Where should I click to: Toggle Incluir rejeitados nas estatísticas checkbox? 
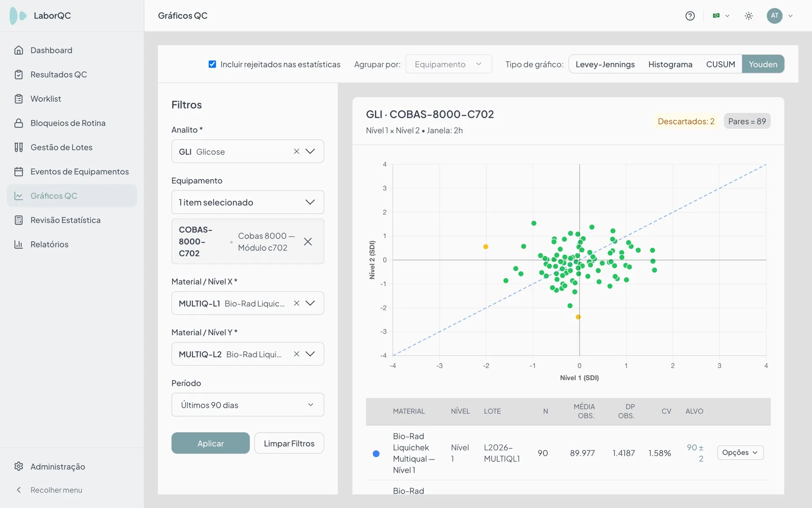[x=212, y=64]
